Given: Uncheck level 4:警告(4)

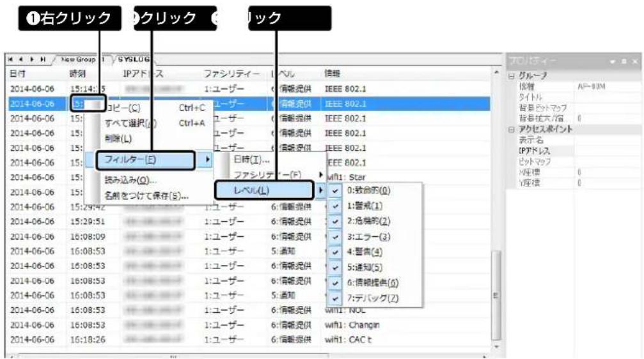Looking at the screenshot, I should (336, 252).
